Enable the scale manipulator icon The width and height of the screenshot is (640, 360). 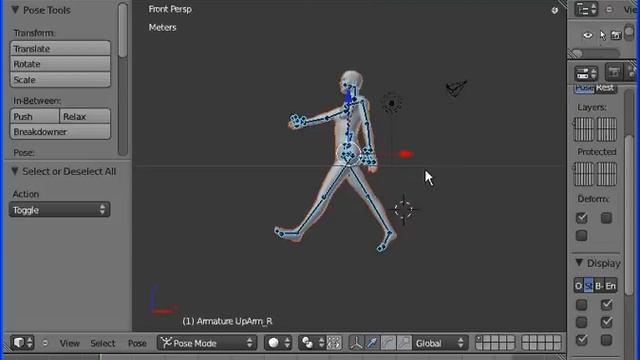point(404,343)
